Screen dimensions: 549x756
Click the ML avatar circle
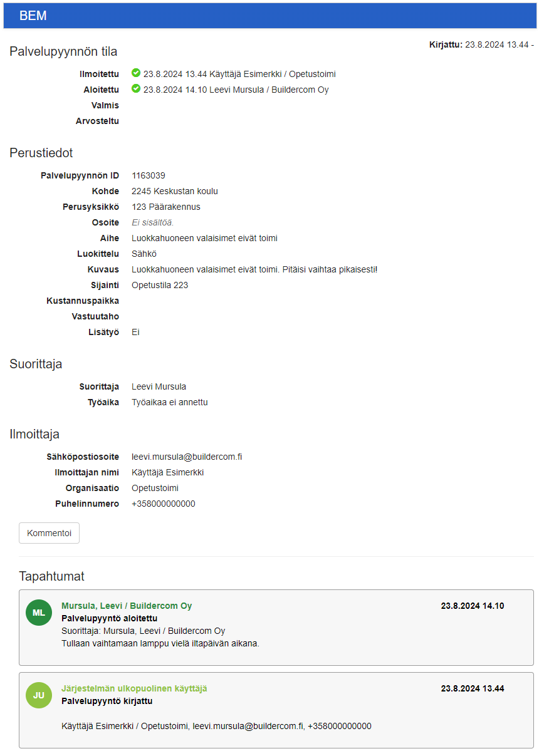pos(39,613)
